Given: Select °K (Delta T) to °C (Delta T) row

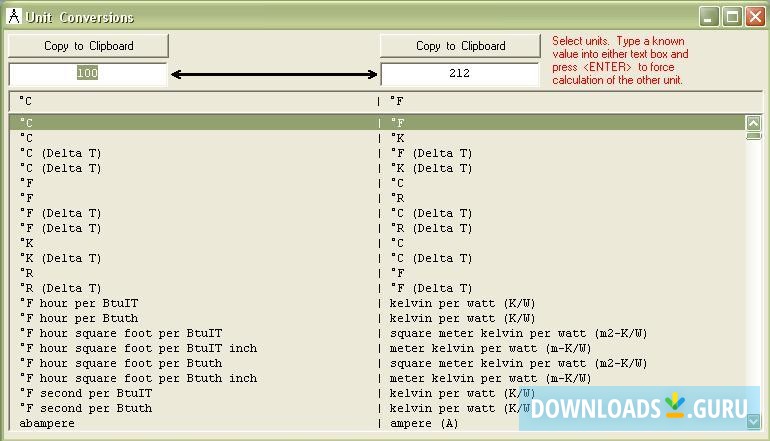Looking at the screenshot, I should click(377, 258).
